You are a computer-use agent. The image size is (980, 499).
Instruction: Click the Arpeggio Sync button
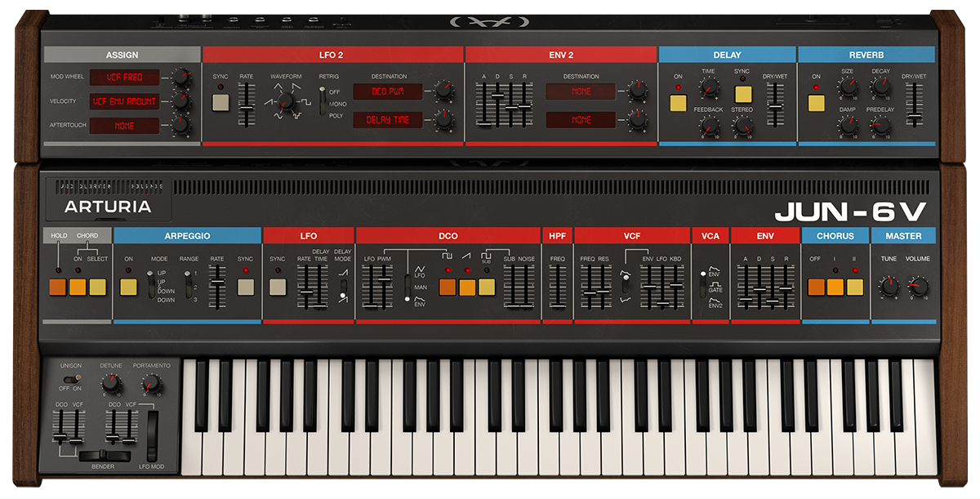(246, 287)
